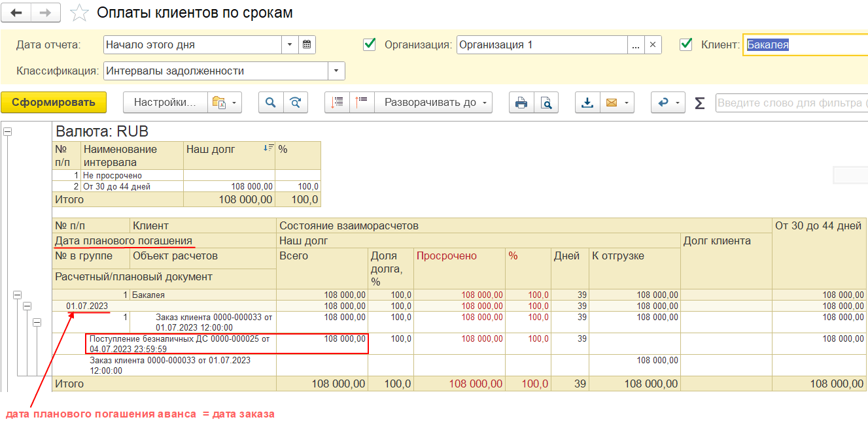The width and height of the screenshot is (868, 426).
Task: Collapse all groups icon in toolbar
Action: coord(362,103)
